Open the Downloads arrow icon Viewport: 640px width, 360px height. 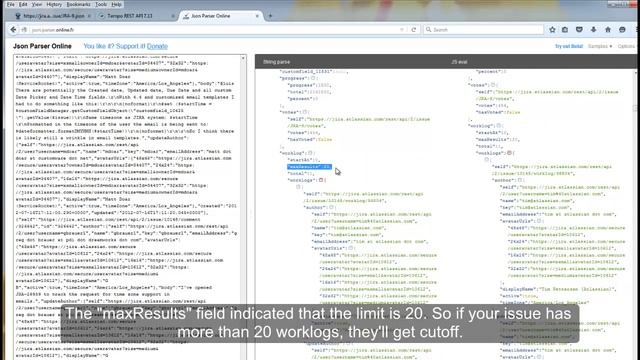coord(593,30)
